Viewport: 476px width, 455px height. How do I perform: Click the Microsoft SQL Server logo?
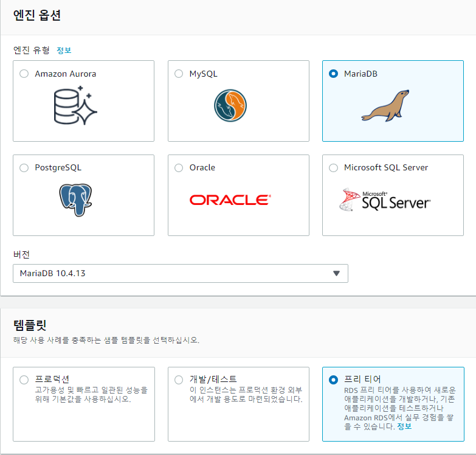(x=385, y=200)
